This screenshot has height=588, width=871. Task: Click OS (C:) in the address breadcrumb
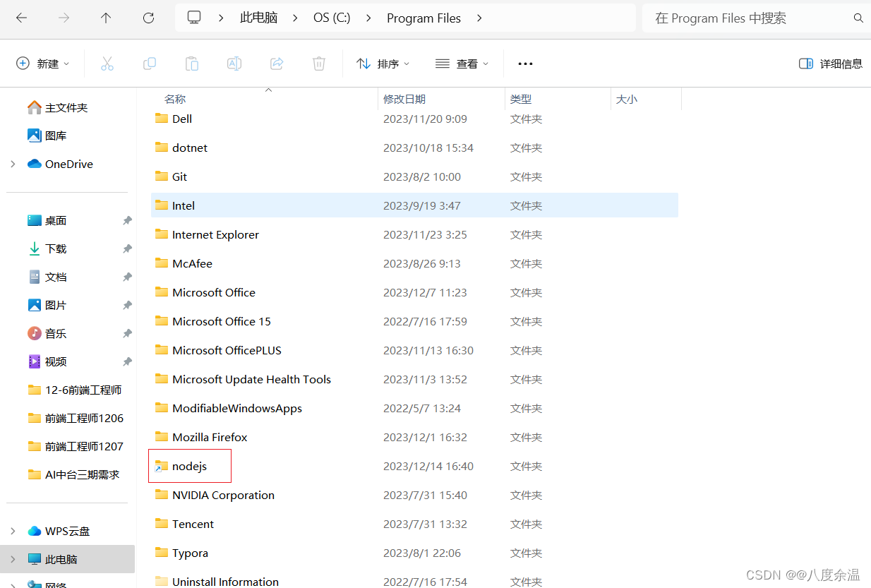coord(332,18)
